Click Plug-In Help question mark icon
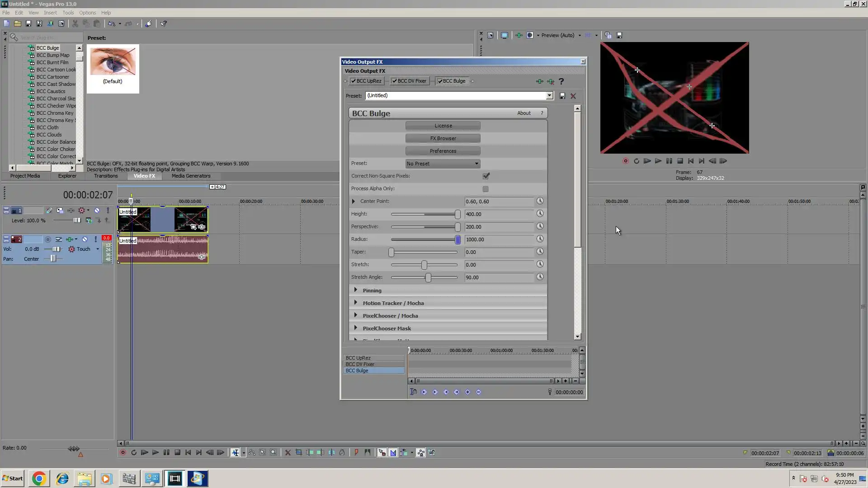 tap(561, 81)
